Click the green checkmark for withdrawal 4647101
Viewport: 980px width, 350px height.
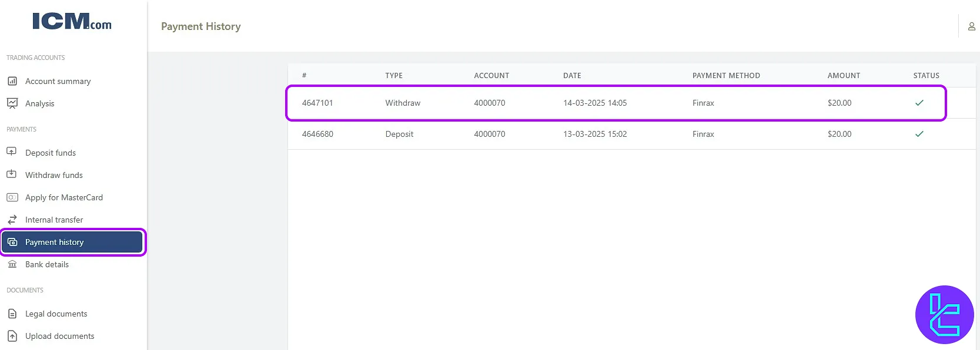(x=919, y=103)
